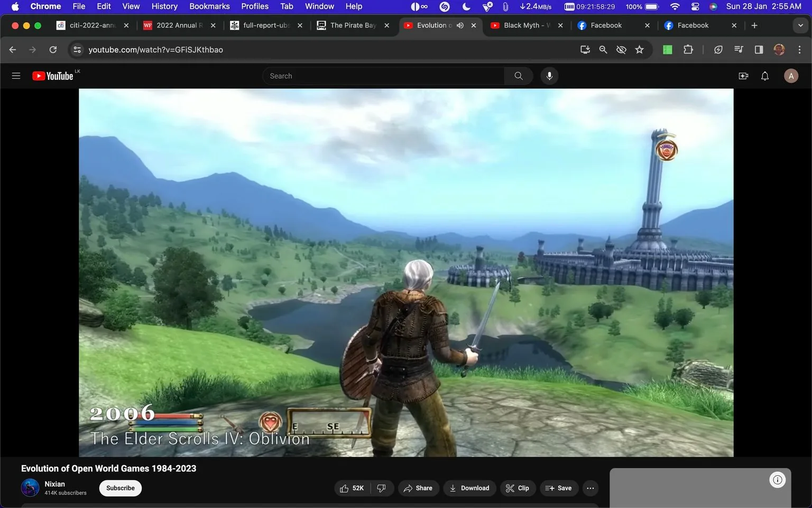The width and height of the screenshot is (812, 508).
Task: Open the more actions ellipsis under video
Action: [x=590, y=488]
